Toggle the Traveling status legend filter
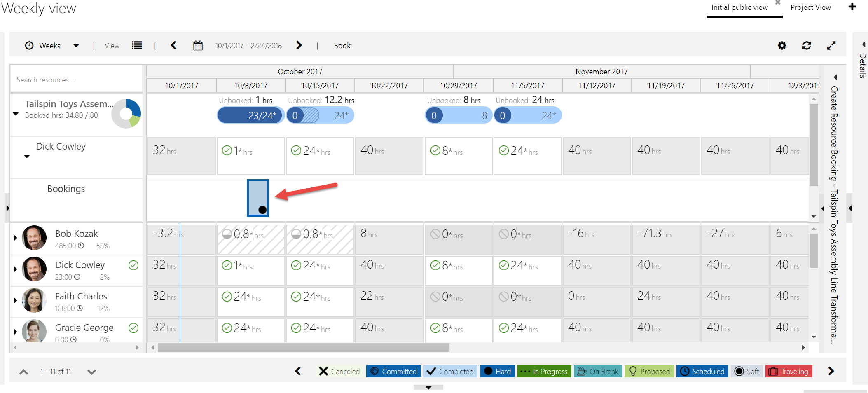Screen dimensions: 868x393 tap(789, 371)
